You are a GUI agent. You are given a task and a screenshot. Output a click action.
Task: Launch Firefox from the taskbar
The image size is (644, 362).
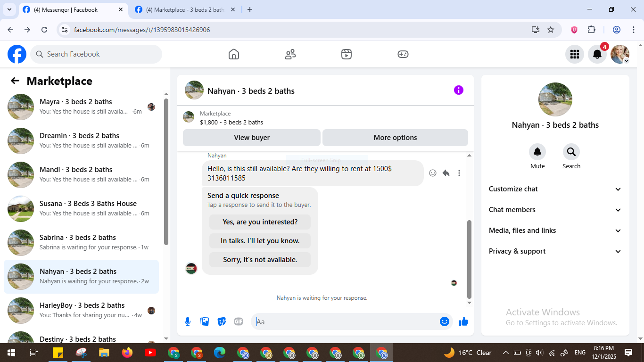(x=127, y=353)
